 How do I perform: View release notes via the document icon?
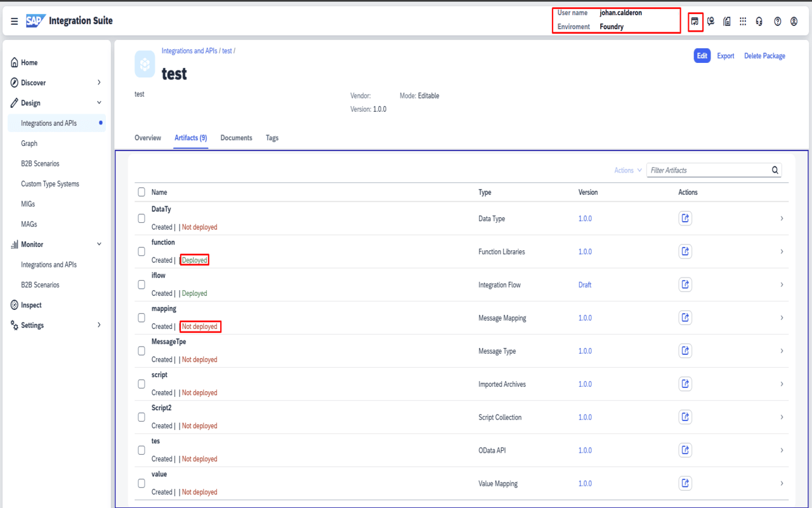tap(727, 21)
